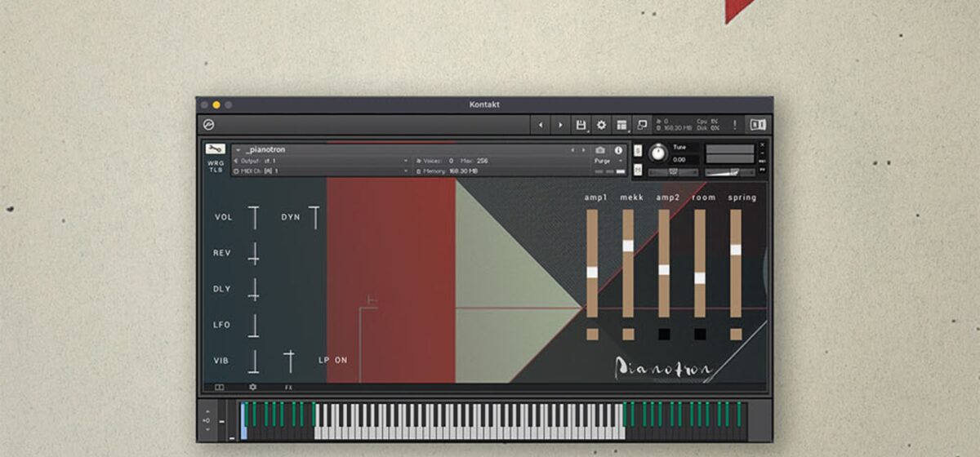Click the slider left of LP ON

coord(288,361)
